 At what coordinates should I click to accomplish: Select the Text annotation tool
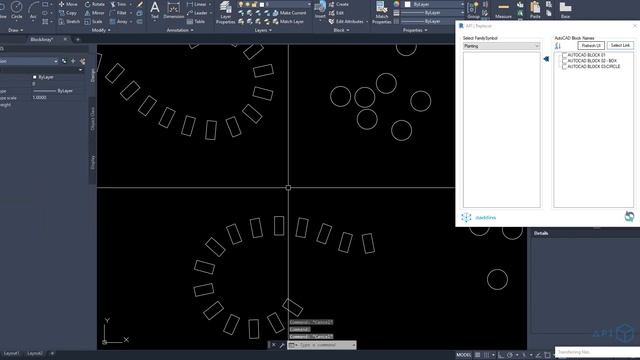pyautogui.click(x=155, y=11)
